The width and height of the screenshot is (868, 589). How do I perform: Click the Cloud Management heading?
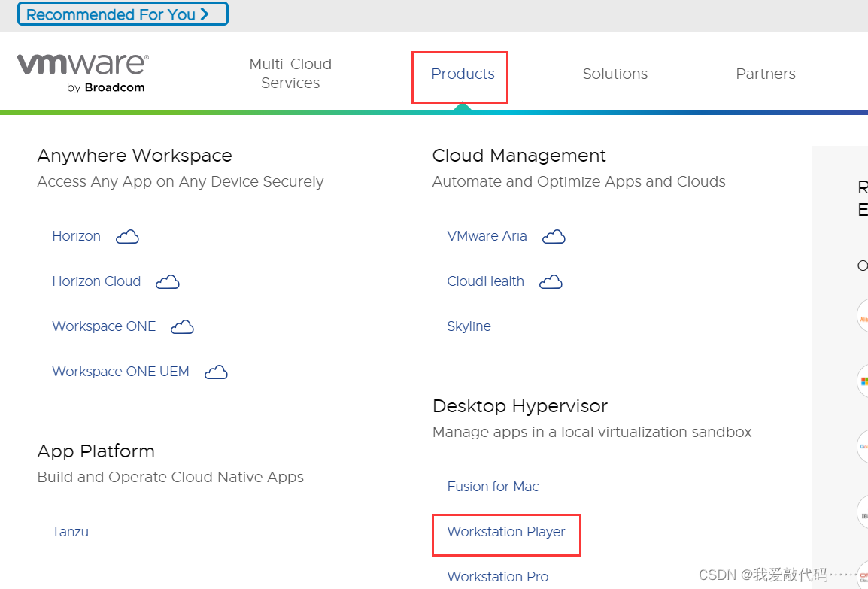tap(519, 156)
